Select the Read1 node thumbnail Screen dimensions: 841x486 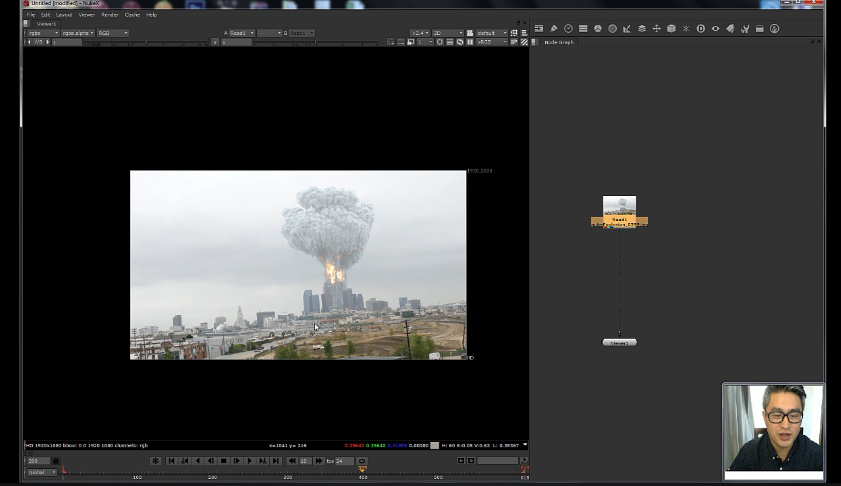(619, 205)
